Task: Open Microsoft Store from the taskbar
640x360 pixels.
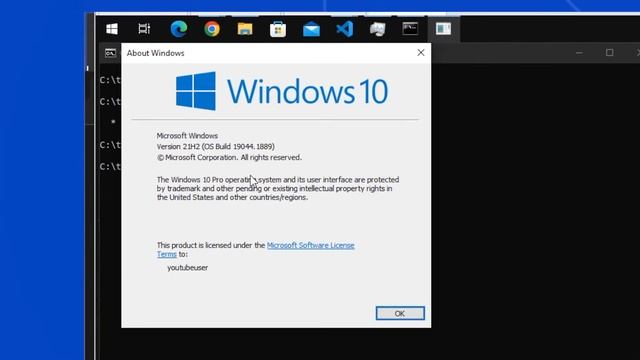Action: [278, 29]
